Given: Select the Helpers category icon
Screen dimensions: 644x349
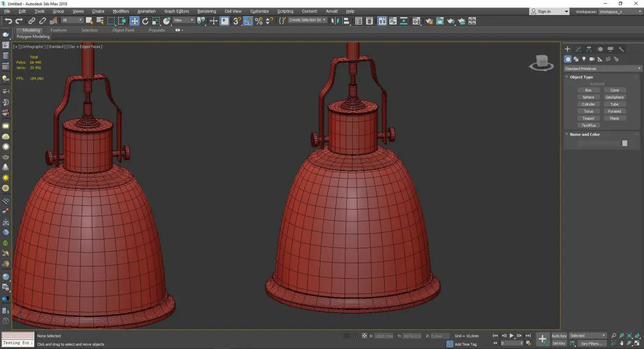Looking at the screenshot, I should (x=600, y=59).
